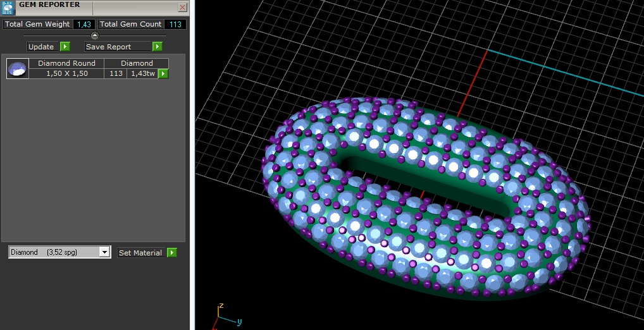Click the Diamond material header cell
644x330 pixels.
137,63
